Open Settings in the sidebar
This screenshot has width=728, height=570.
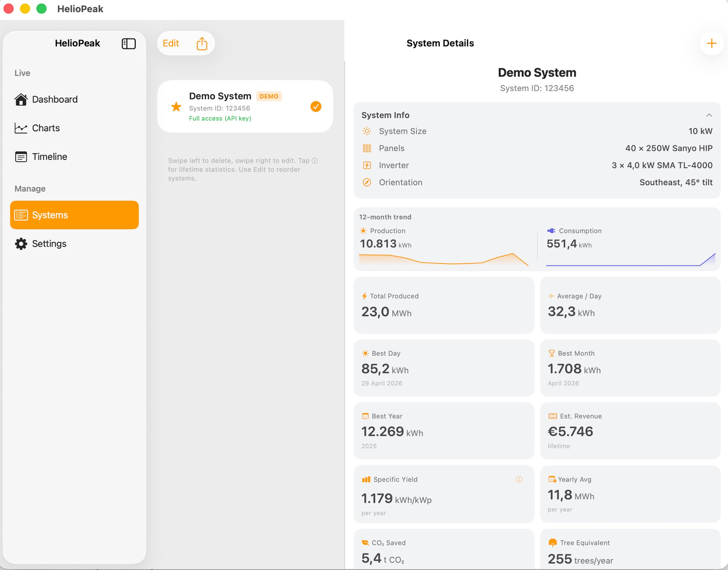pyautogui.click(x=74, y=243)
